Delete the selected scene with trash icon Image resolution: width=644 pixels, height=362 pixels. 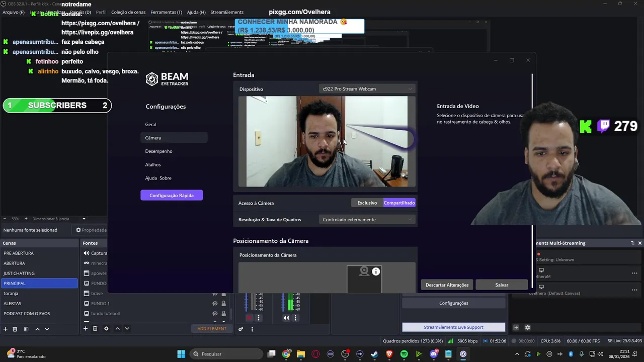pyautogui.click(x=15, y=329)
